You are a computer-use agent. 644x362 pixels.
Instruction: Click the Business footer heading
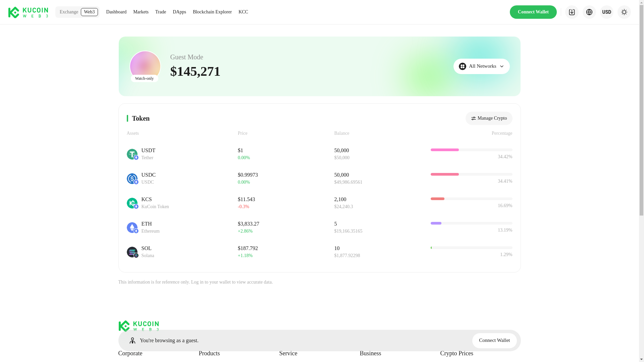(370, 353)
